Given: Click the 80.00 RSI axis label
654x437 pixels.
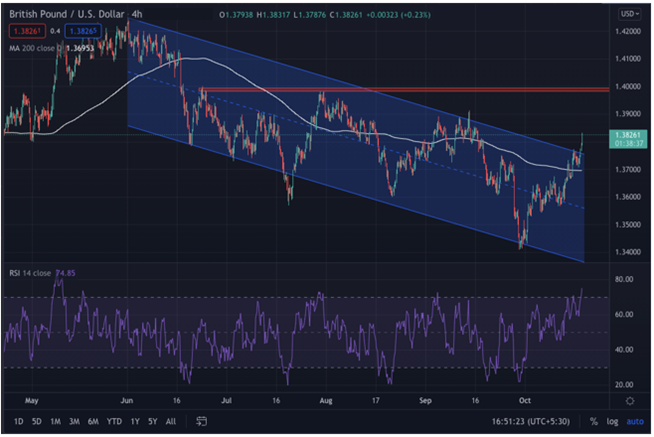Looking at the screenshot, I should tap(624, 279).
